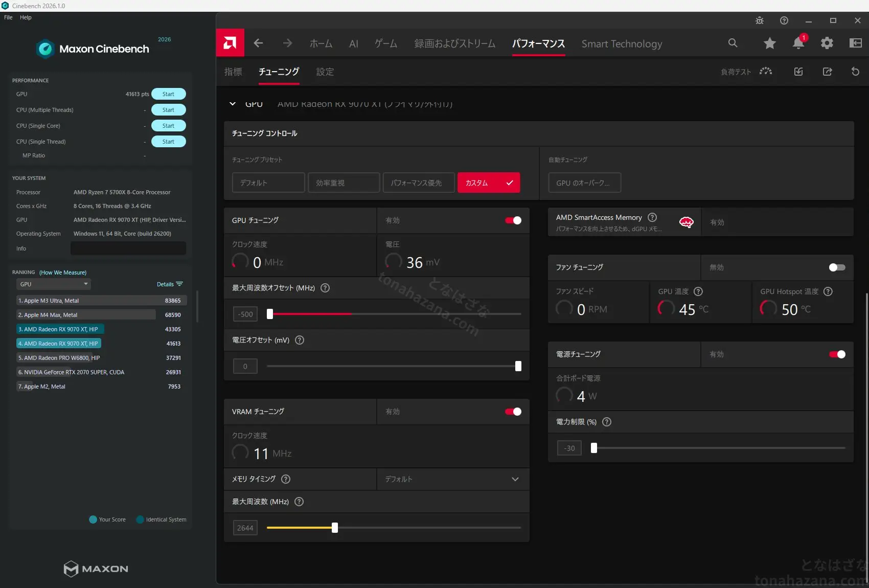Open the search magnifier icon
The height and width of the screenshot is (588, 869).
(733, 43)
